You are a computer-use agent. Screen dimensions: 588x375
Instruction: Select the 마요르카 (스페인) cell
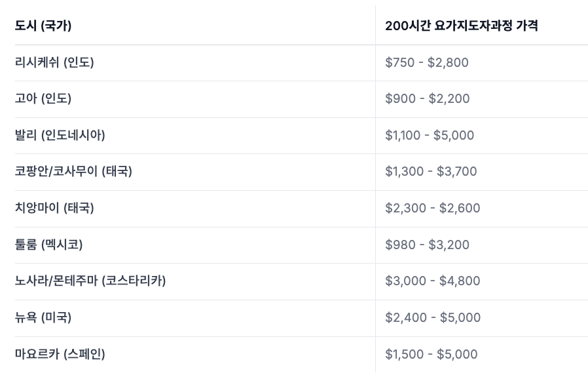[60, 355]
